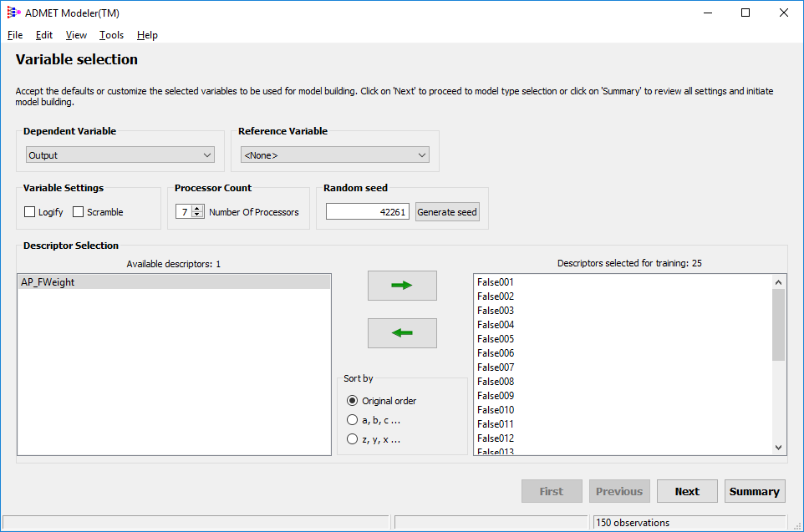
Task: Click the processor count number field
Action: coord(184,211)
